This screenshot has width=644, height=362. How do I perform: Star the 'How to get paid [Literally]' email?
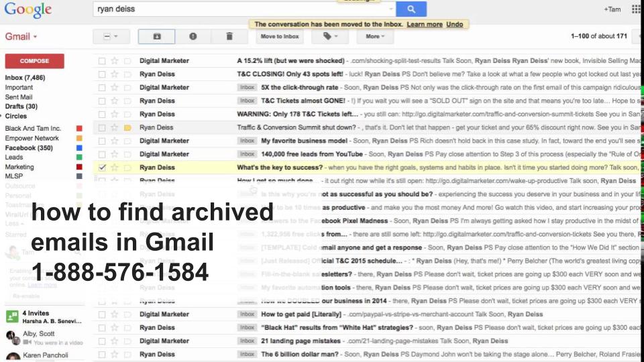coord(115,314)
